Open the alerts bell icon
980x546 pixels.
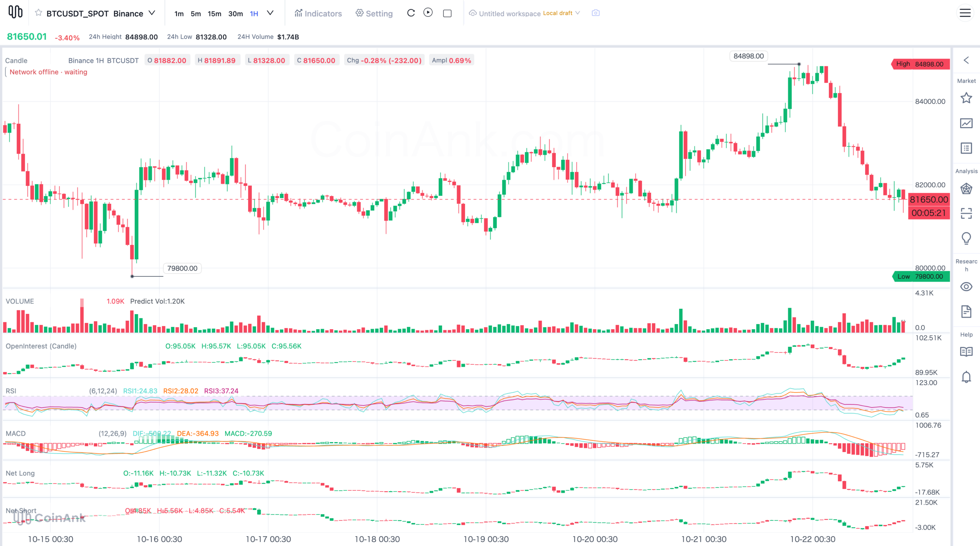966,377
